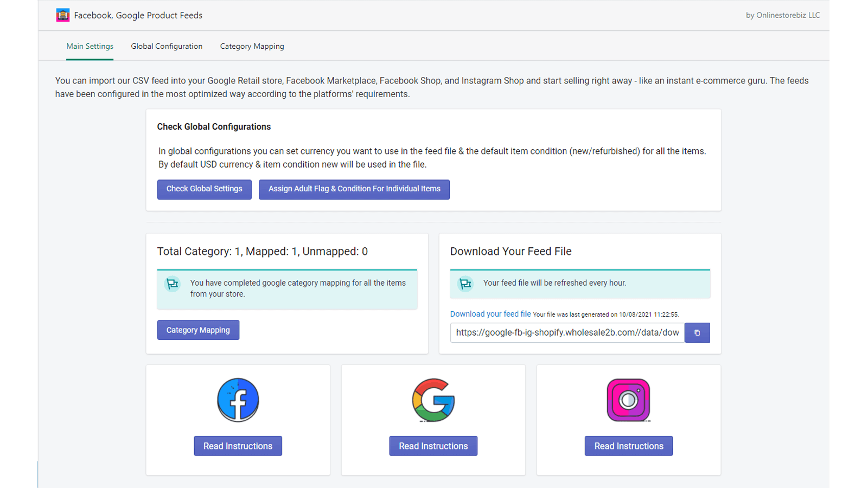Open the Global Configuration tab
This screenshot has height=488, width=868.
[167, 46]
